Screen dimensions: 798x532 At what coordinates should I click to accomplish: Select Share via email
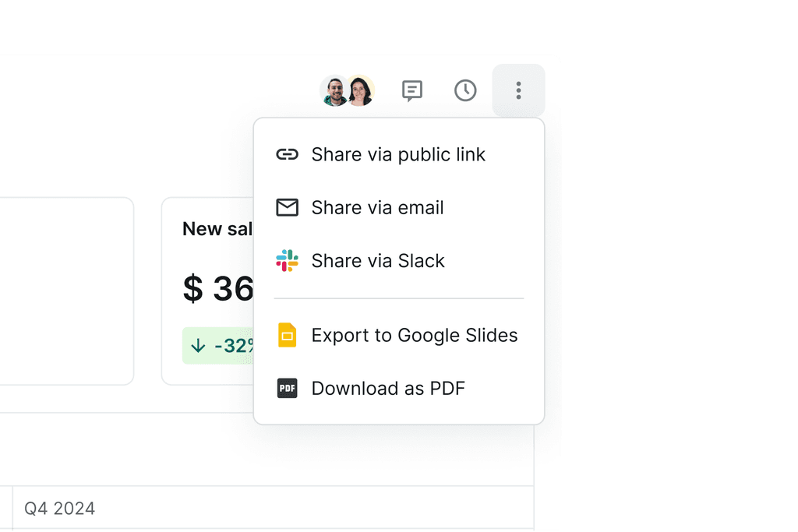tap(377, 207)
